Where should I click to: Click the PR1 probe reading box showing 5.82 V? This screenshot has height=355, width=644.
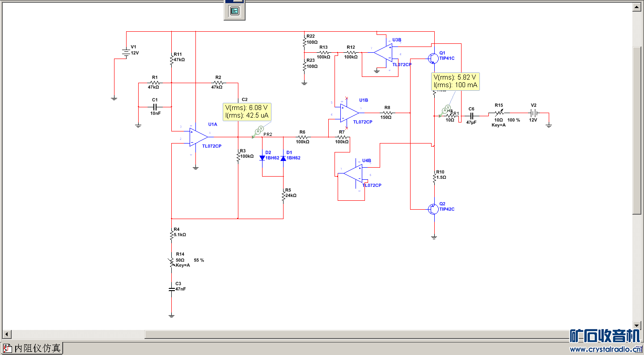(x=455, y=81)
